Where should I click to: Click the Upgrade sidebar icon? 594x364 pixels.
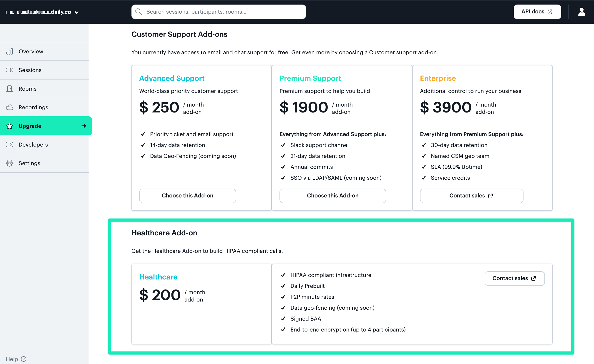10,126
